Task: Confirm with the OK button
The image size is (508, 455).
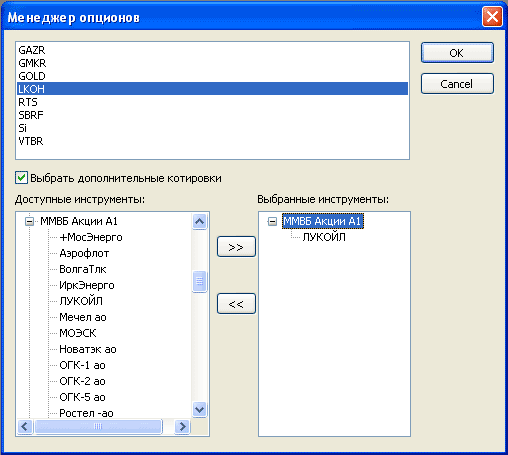Action: click(457, 53)
